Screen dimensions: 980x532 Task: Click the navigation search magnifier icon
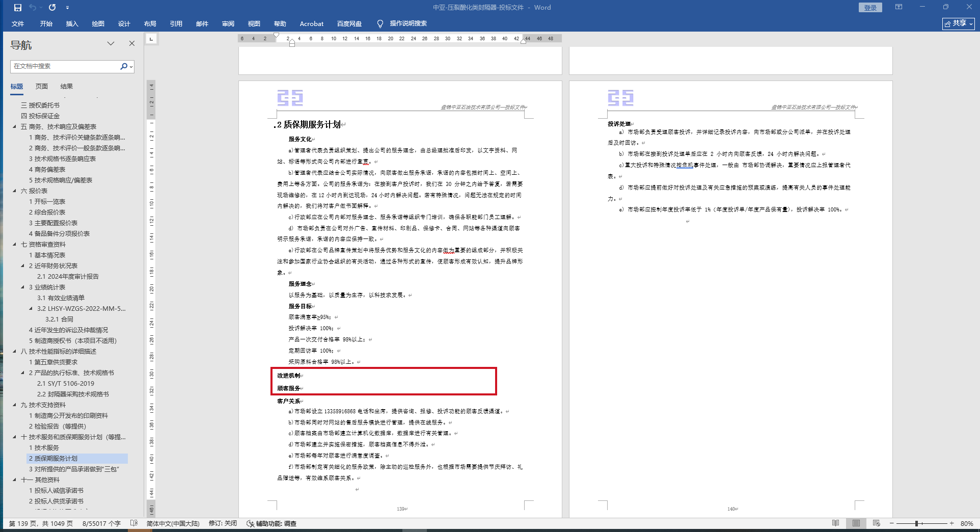pos(124,66)
